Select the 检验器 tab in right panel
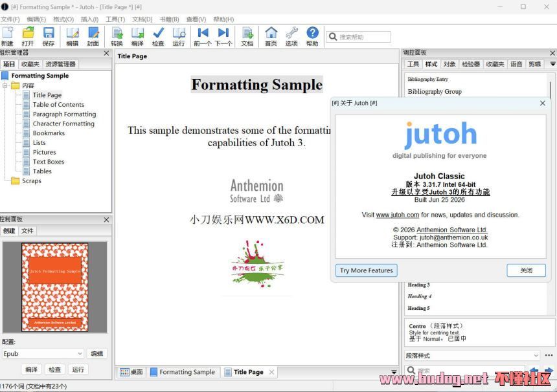557x392 pixels. point(471,64)
